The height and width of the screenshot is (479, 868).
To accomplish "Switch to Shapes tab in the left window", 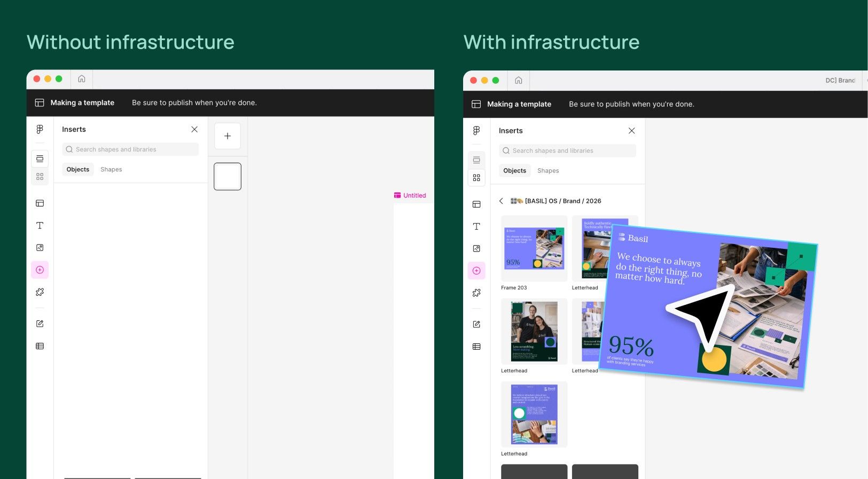I will 111,169.
